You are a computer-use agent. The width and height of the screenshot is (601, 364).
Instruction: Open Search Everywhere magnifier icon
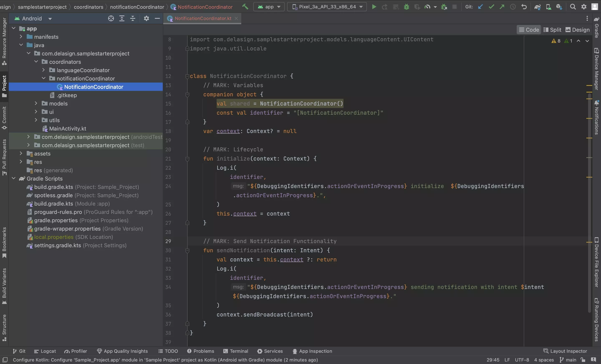tap(573, 7)
